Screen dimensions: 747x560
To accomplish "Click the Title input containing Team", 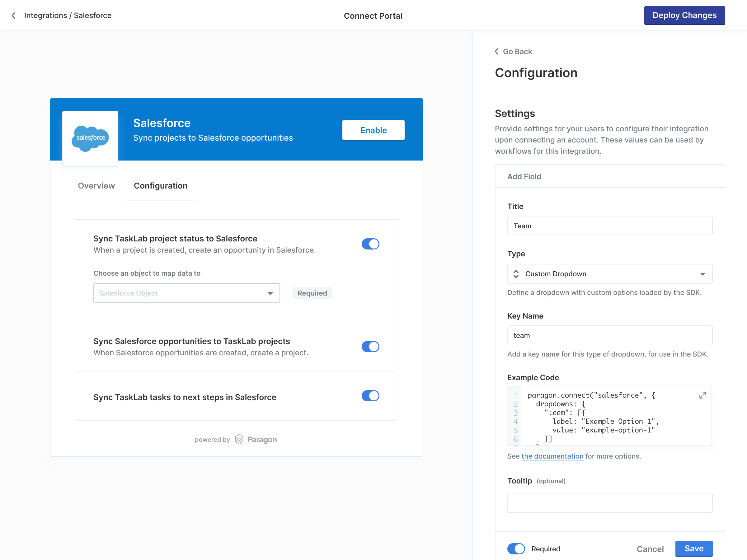I will pos(609,226).
